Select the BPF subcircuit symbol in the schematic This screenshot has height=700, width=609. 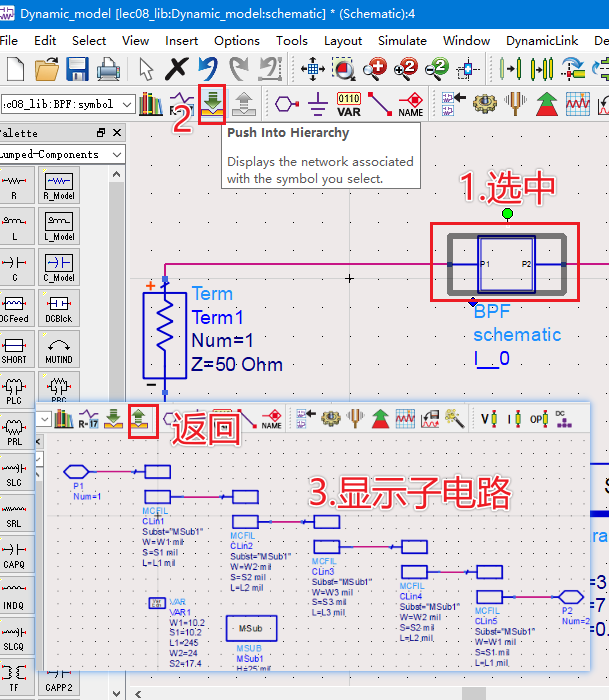[x=507, y=264]
